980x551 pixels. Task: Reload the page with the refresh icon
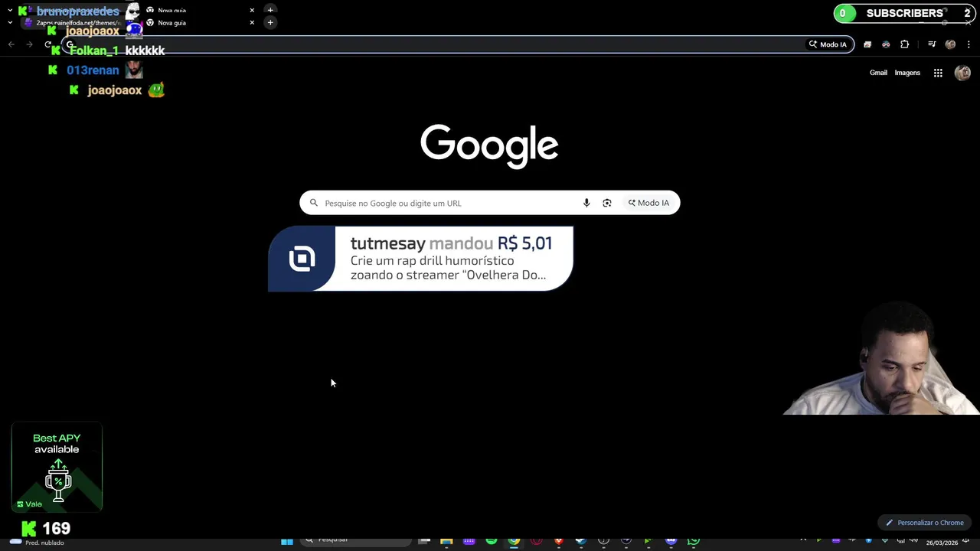pyautogui.click(x=47, y=44)
